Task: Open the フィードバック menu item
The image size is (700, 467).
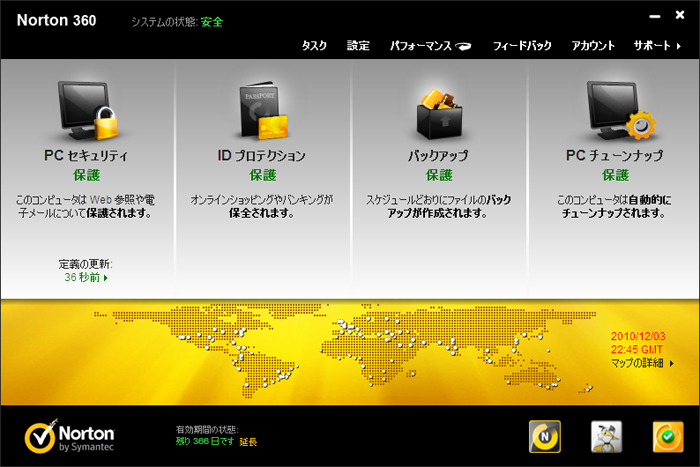Action: pyautogui.click(x=522, y=46)
